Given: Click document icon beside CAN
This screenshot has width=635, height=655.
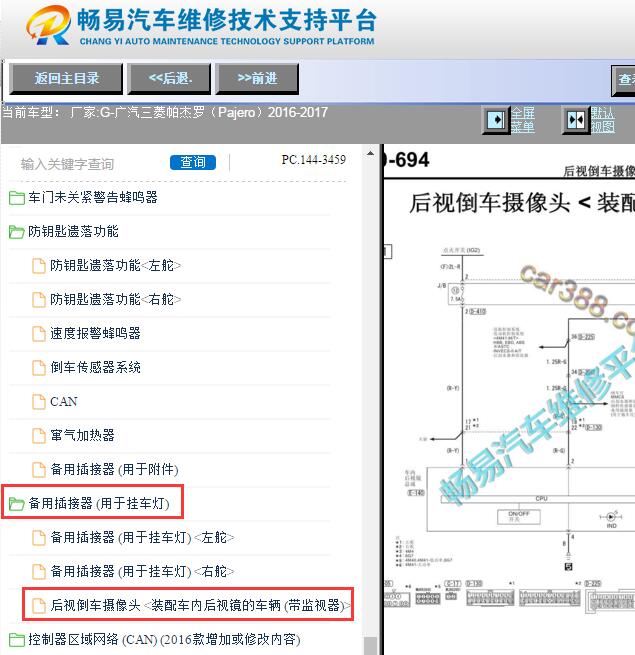Looking at the screenshot, I should [39, 402].
